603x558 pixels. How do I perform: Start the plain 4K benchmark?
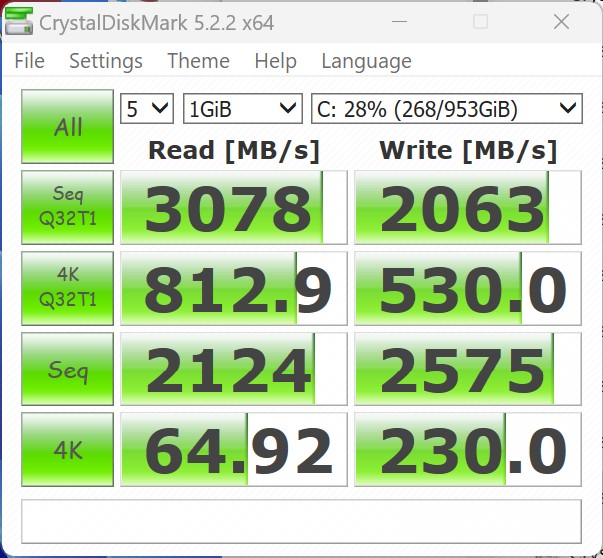(68, 450)
